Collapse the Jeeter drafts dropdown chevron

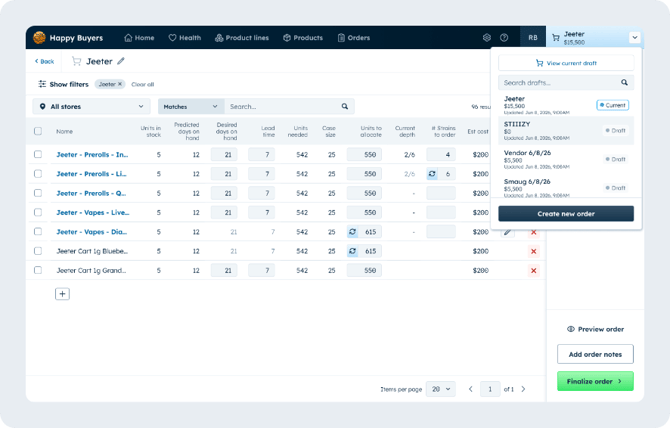click(635, 38)
